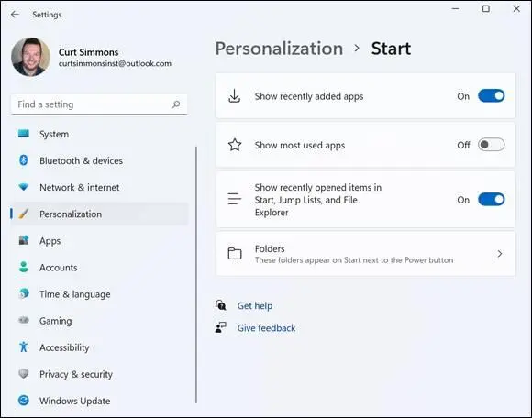The image size is (532, 418).
Task: Click Curt Simmons account name
Action: click(x=89, y=52)
